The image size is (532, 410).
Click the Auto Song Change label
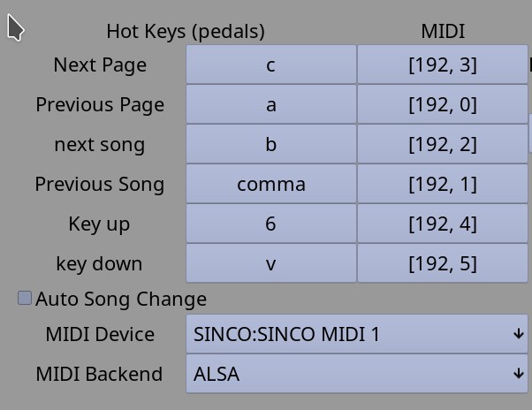click(x=121, y=300)
